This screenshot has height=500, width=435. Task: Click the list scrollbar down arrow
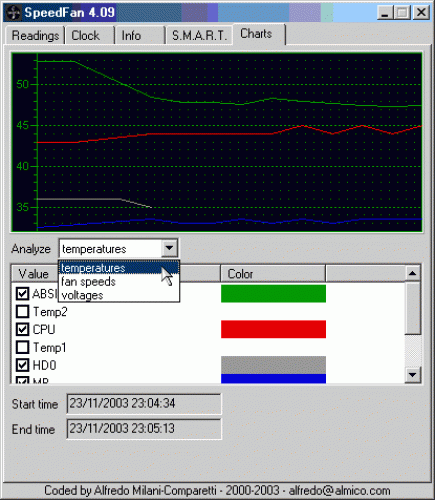click(413, 375)
